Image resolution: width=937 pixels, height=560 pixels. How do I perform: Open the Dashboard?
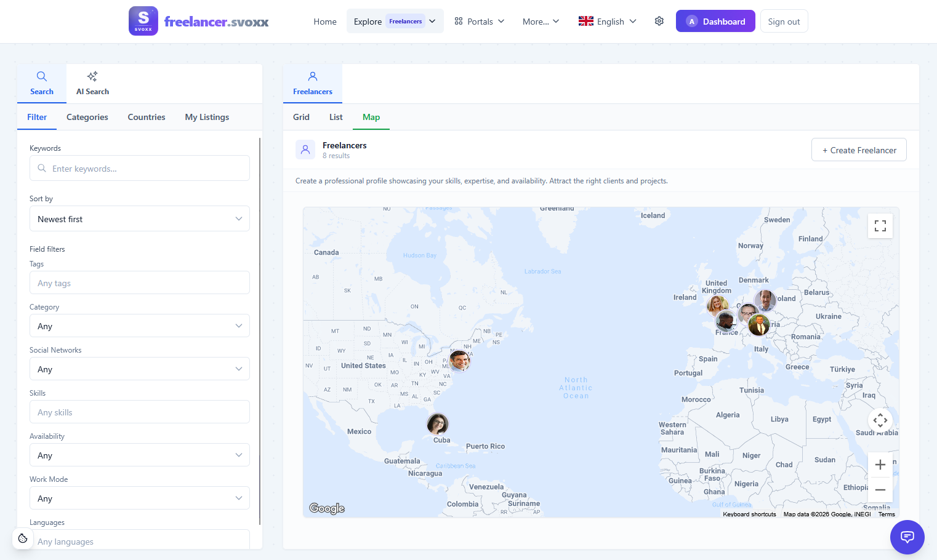coord(715,21)
